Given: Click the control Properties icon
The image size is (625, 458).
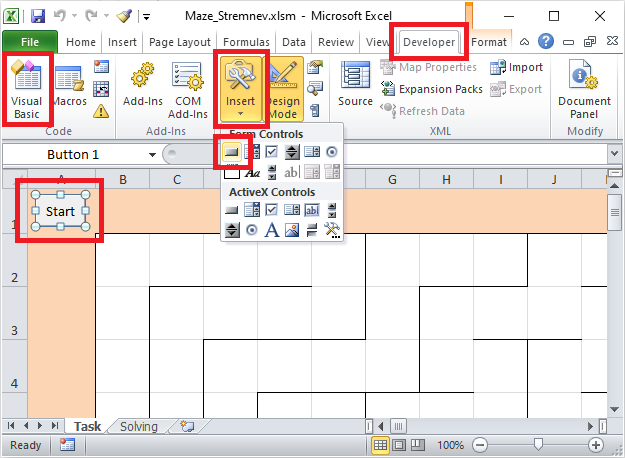Looking at the screenshot, I should coord(315,67).
